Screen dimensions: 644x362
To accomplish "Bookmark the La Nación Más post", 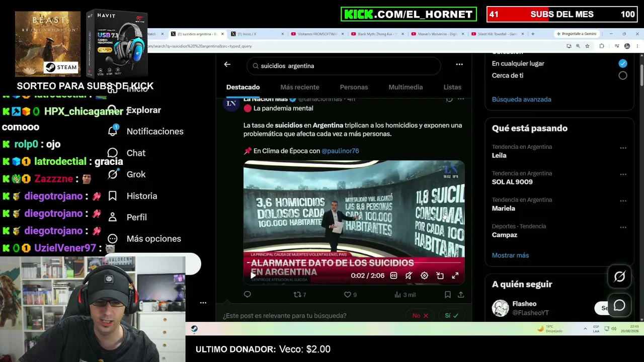I will click(x=448, y=295).
